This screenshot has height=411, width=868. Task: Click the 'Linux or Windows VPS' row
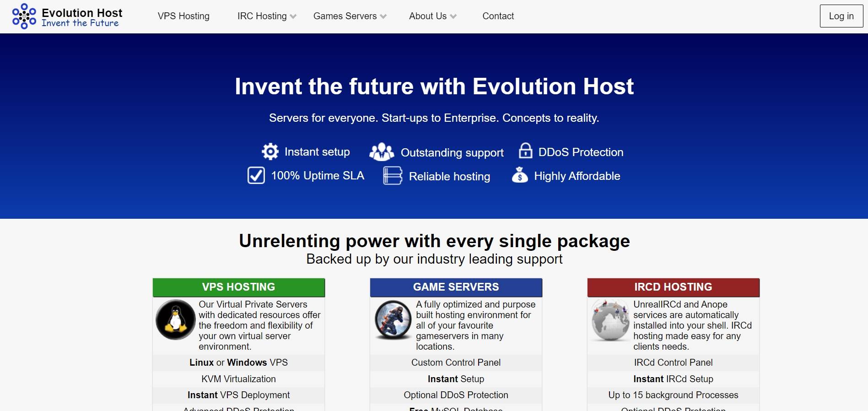[x=238, y=362]
